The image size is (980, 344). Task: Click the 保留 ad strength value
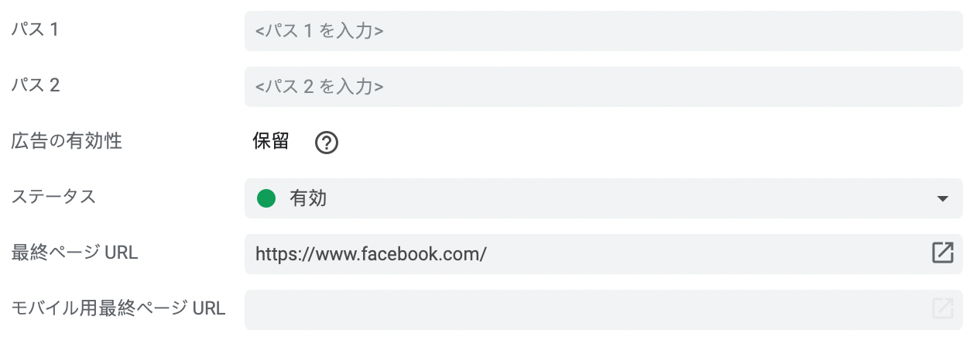pos(271,141)
